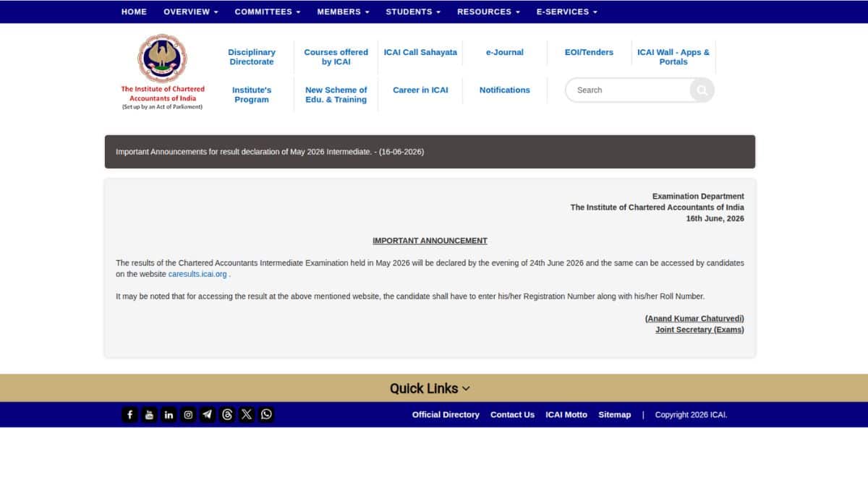
Task: Open Contact Us footer link
Action: click(x=512, y=414)
